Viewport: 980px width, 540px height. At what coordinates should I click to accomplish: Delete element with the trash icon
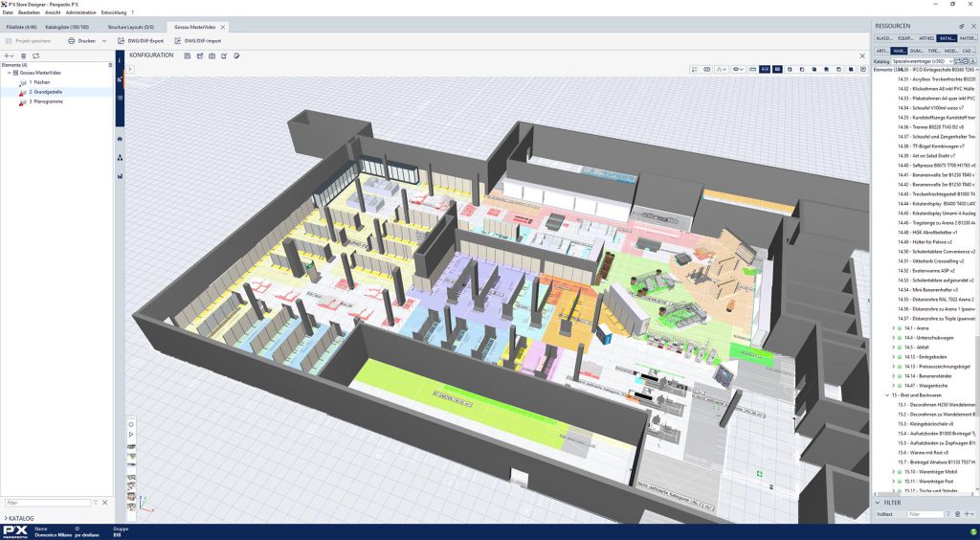point(24,56)
